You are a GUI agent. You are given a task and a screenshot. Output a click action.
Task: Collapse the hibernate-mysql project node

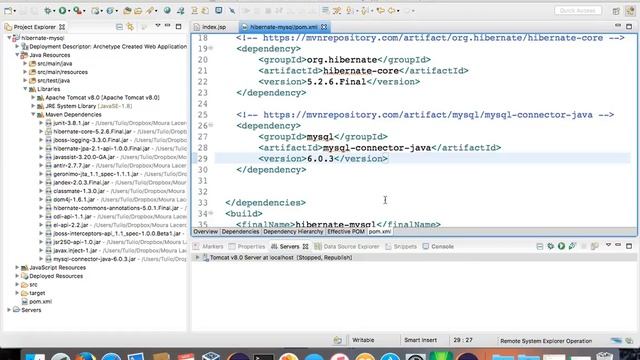[9, 38]
